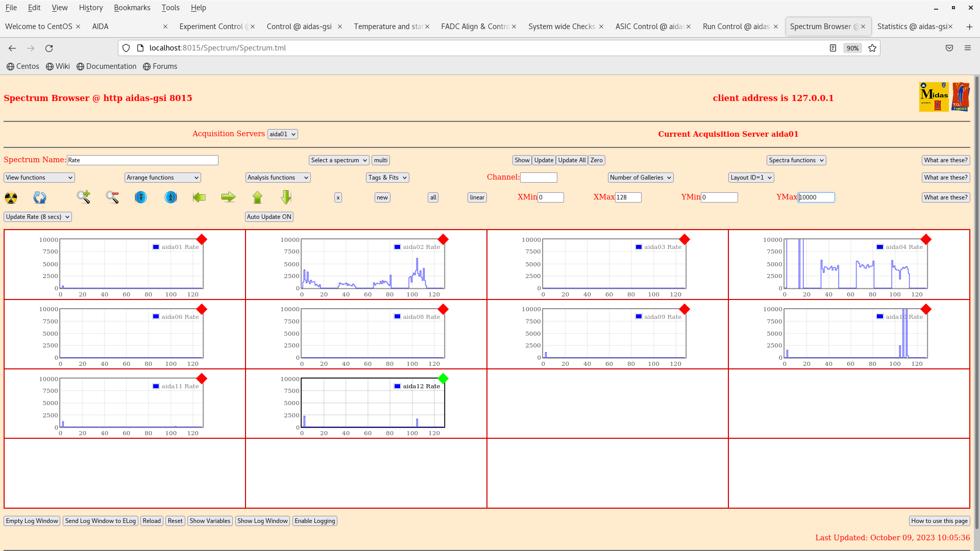Click the zoom out magnifier icon

click(112, 197)
